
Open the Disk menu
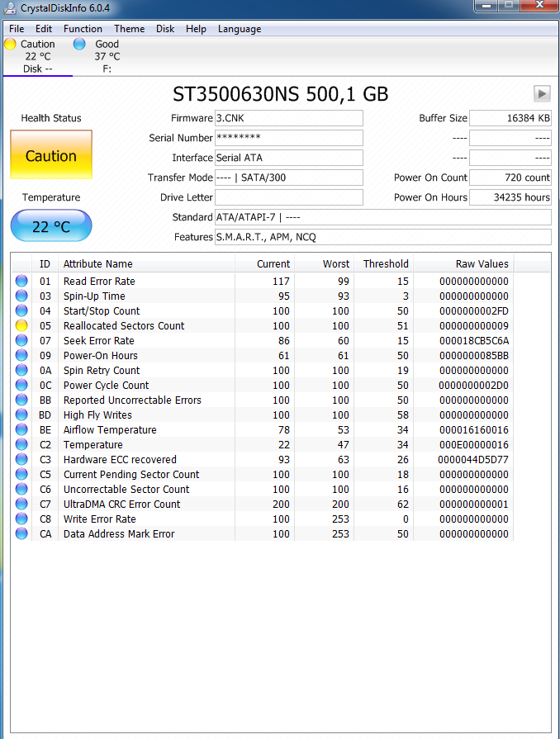[165, 29]
